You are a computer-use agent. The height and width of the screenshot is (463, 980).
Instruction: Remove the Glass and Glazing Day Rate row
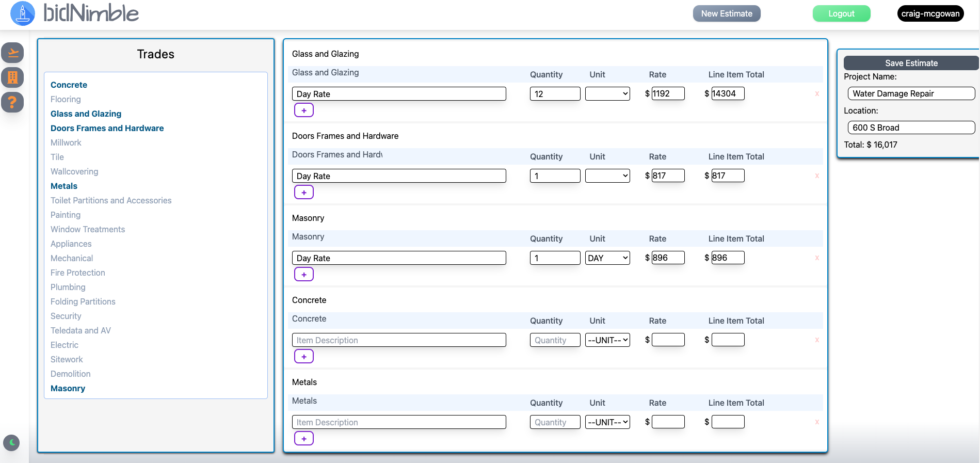[x=817, y=94]
